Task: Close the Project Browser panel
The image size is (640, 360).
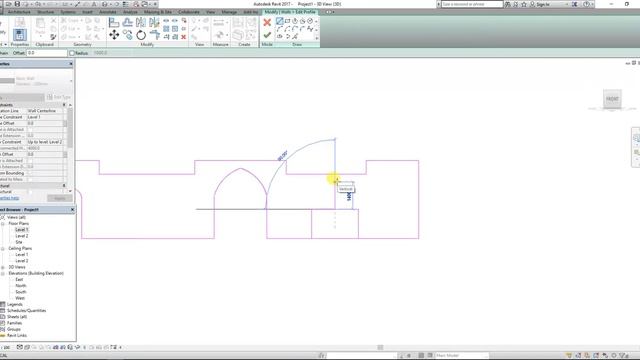Action: coord(73,209)
